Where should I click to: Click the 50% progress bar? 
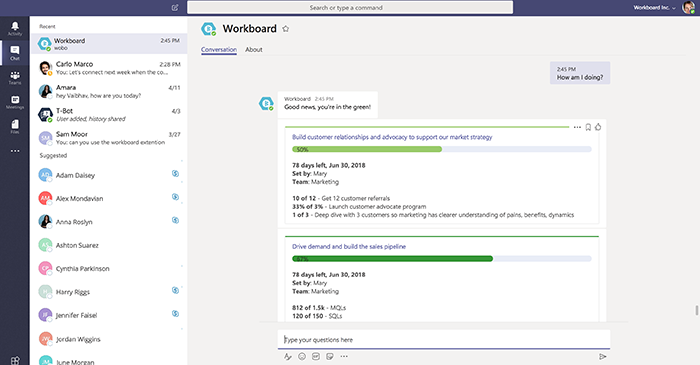tap(442, 149)
